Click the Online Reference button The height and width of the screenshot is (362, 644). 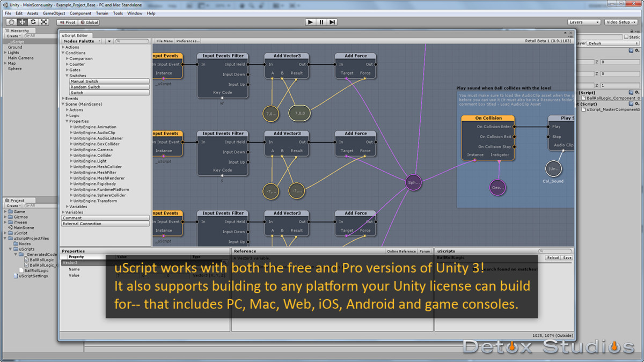tap(401, 251)
